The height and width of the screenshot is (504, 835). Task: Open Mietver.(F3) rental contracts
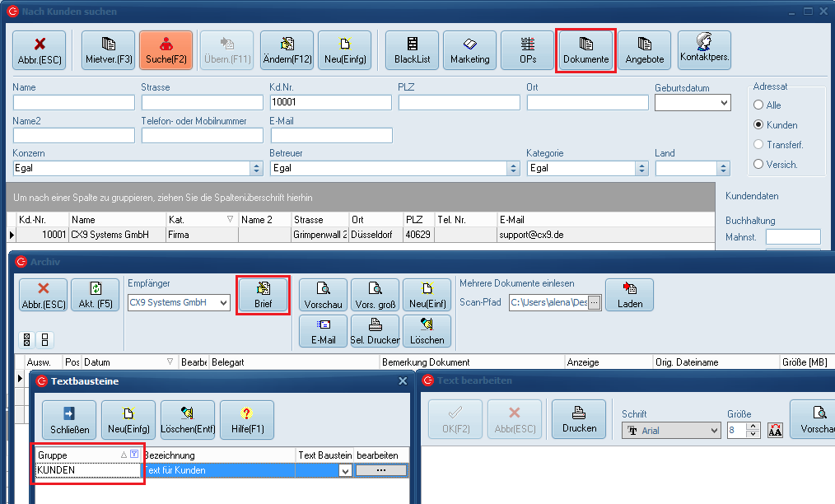click(x=109, y=51)
